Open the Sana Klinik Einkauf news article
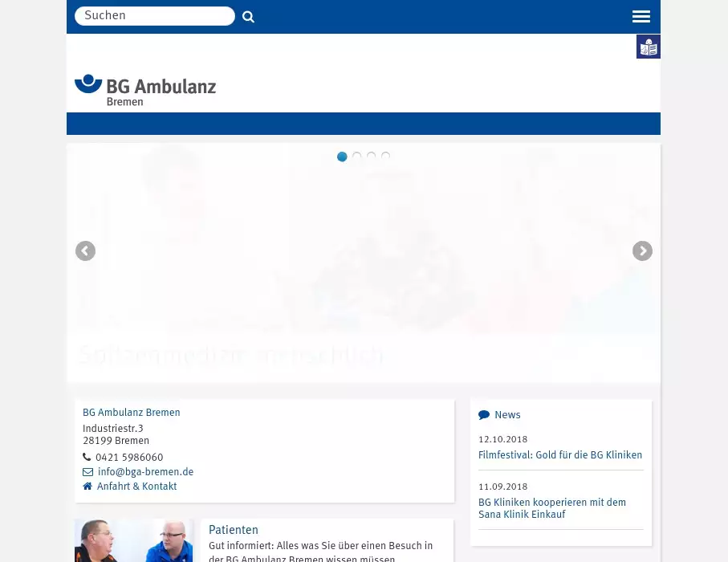 552,509
